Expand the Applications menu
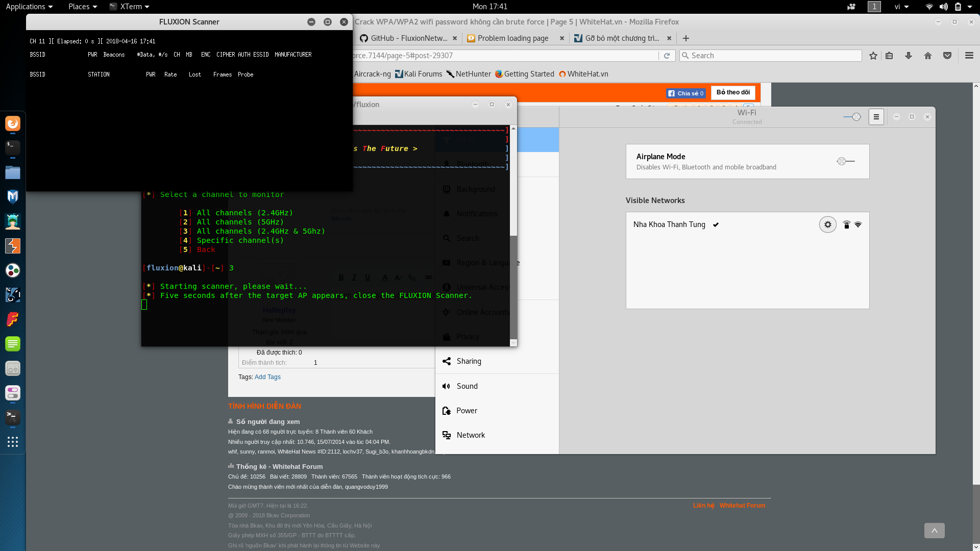 (29, 7)
